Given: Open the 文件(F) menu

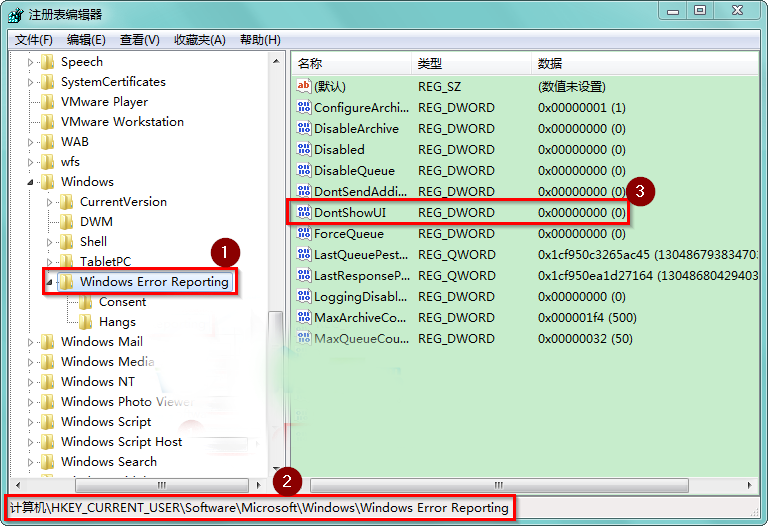Looking at the screenshot, I should tap(34, 40).
